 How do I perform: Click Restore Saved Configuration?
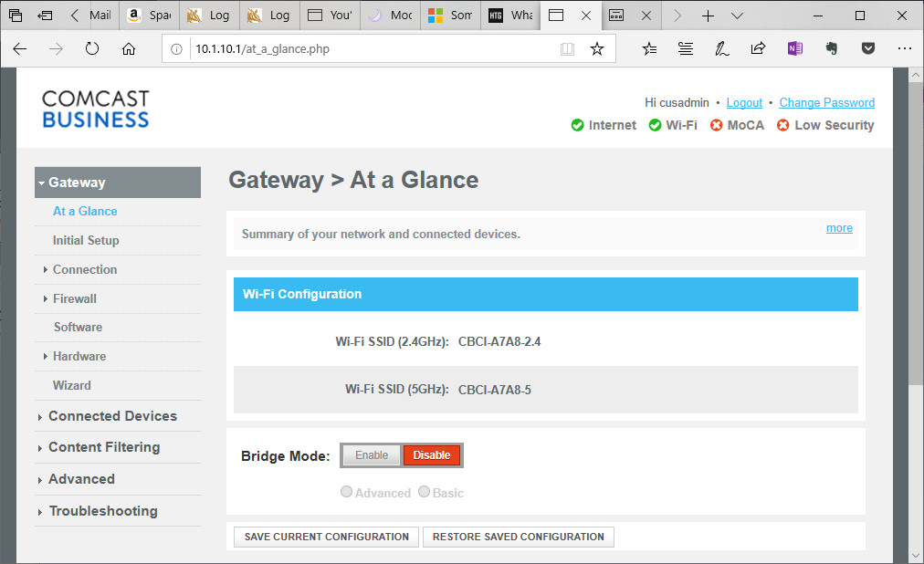click(x=519, y=537)
